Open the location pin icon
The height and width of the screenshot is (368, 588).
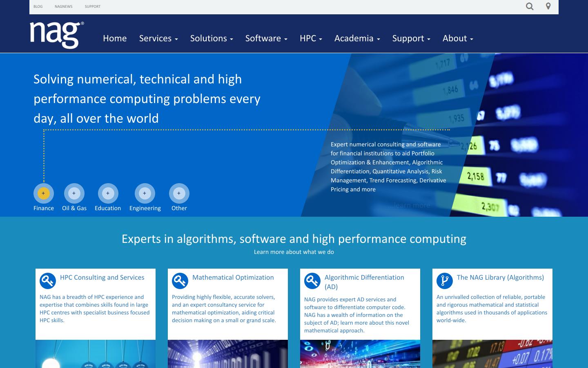pyautogui.click(x=548, y=6)
